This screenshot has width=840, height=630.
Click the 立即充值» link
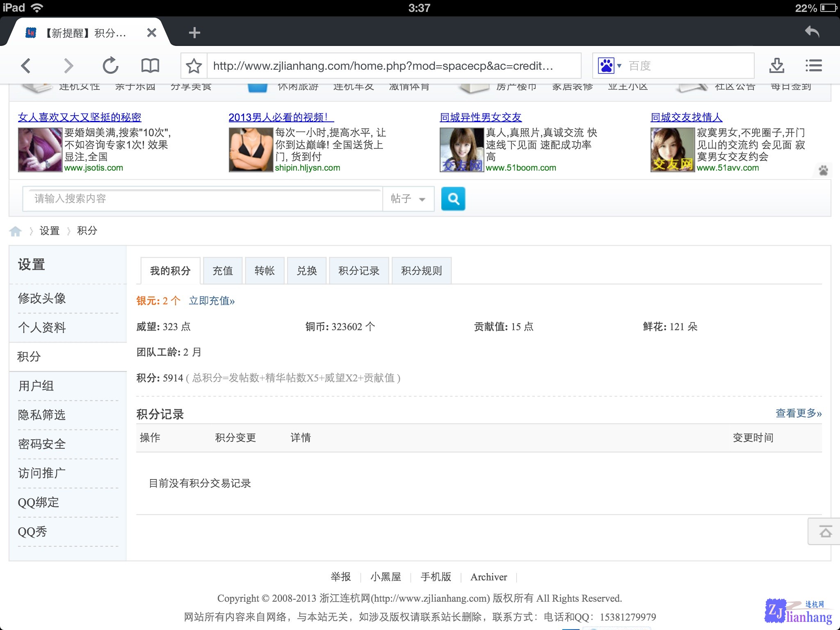point(212,301)
